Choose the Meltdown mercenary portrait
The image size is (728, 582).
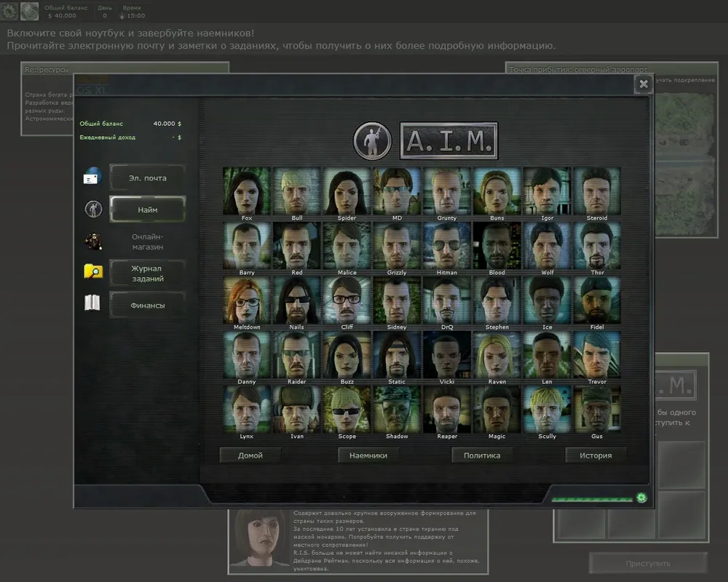click(x=246, y=300)
